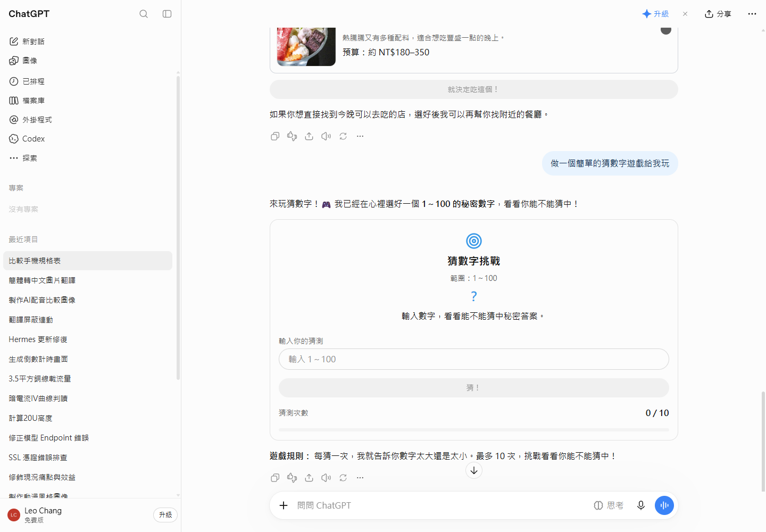766x532 pixels.
Task: Click the 就決定吃這個！ button
Action: click(473, 89)
